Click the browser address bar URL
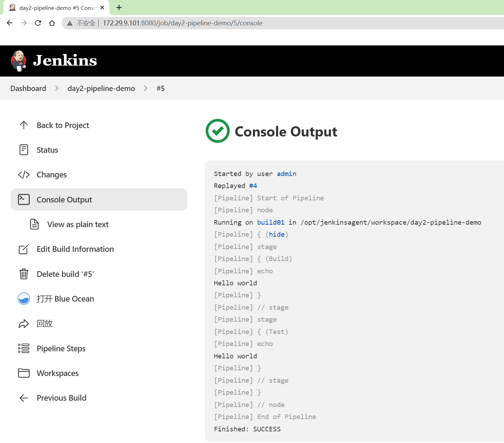This screenshot has width=504, height=443. pyautogui.click(x=183, y=23)
